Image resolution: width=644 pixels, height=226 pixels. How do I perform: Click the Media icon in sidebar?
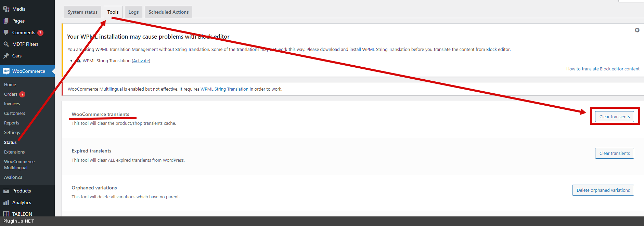point(6,9)
